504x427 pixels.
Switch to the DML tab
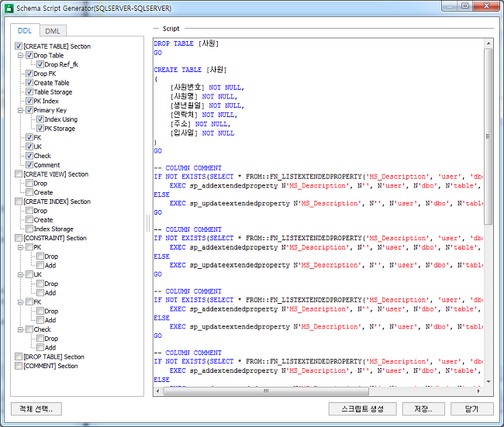(x=53, y=31)
